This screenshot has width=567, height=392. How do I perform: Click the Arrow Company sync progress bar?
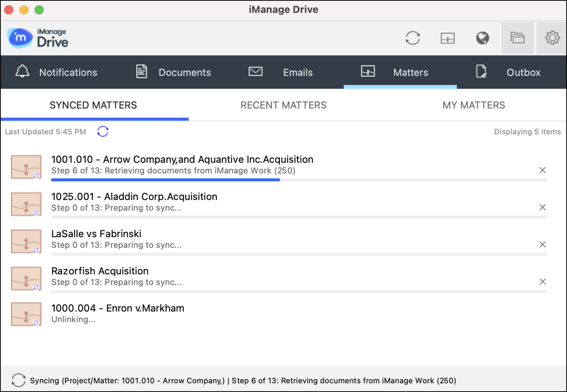pos(299,180)
